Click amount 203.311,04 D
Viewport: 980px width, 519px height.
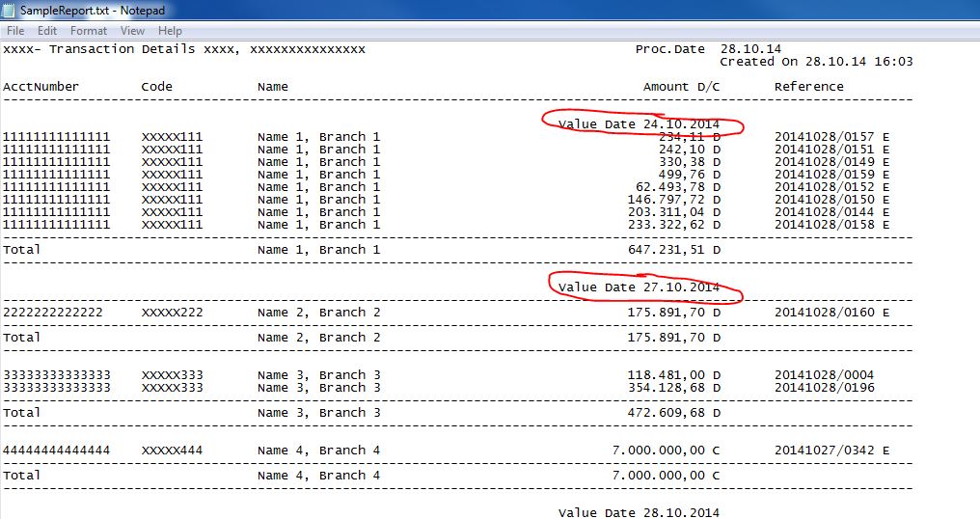coord(674,212)
